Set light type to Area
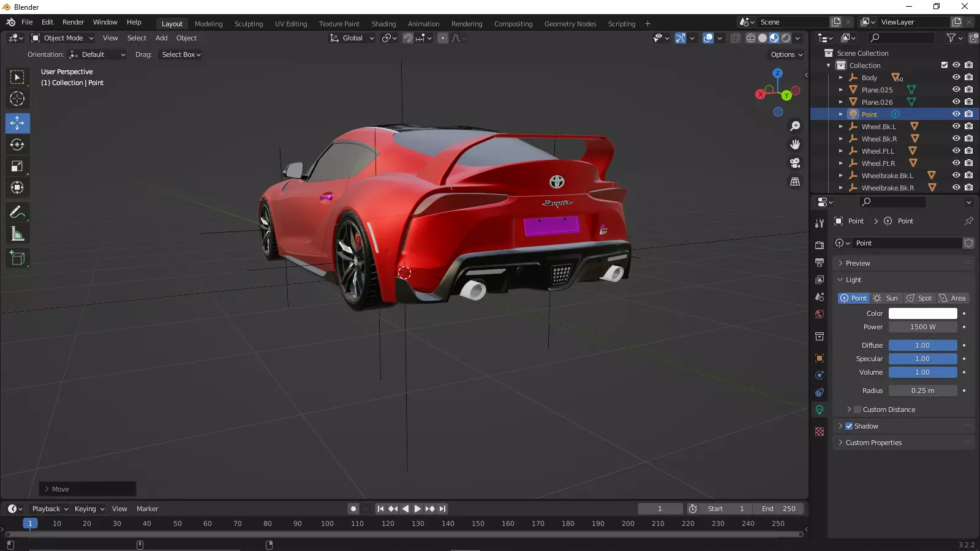Viewport: 980px width, 551px height. [x=952, y=298]
